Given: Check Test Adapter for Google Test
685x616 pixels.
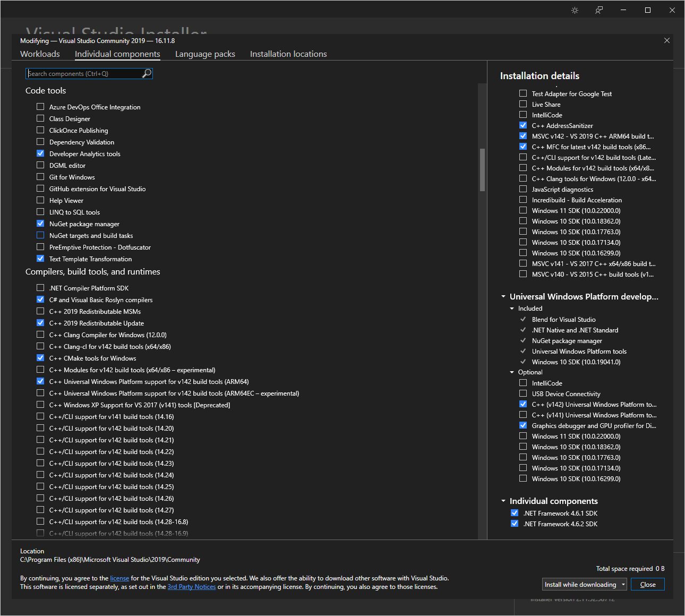Looking at the screenshot, I should coord(523,93).
